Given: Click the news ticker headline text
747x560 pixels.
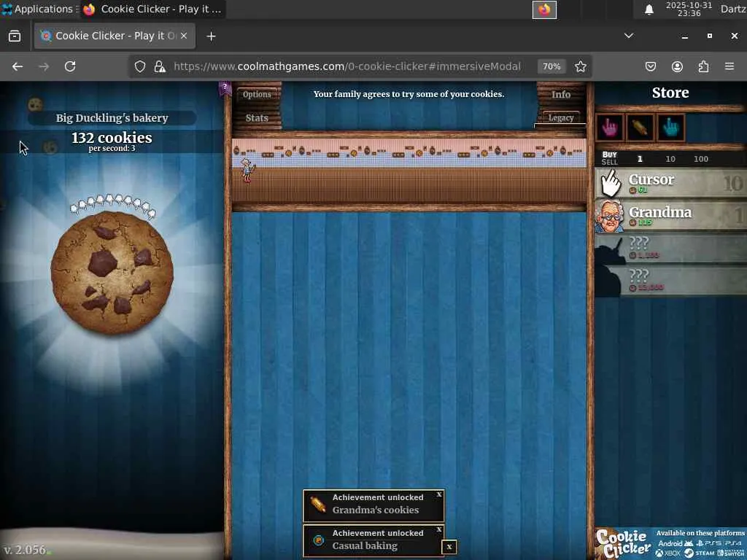Looking at the screenshot, I should click(409, 94).
